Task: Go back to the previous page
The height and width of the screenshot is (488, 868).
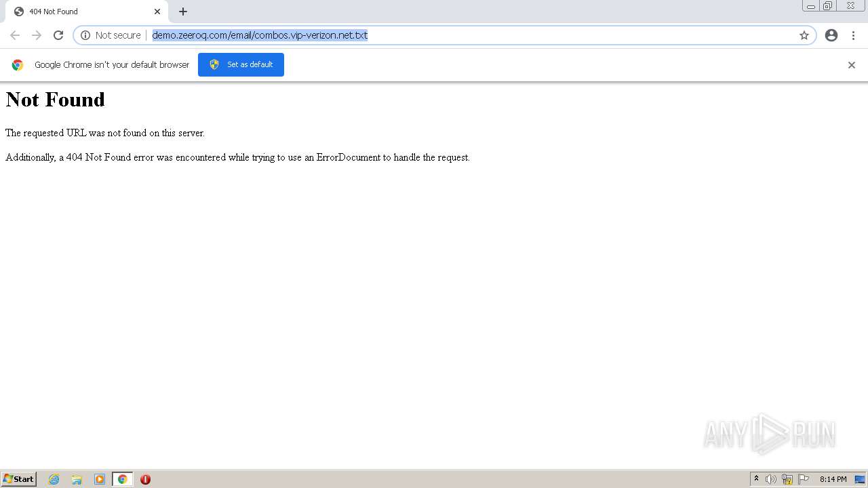Action: pos(15,35)
